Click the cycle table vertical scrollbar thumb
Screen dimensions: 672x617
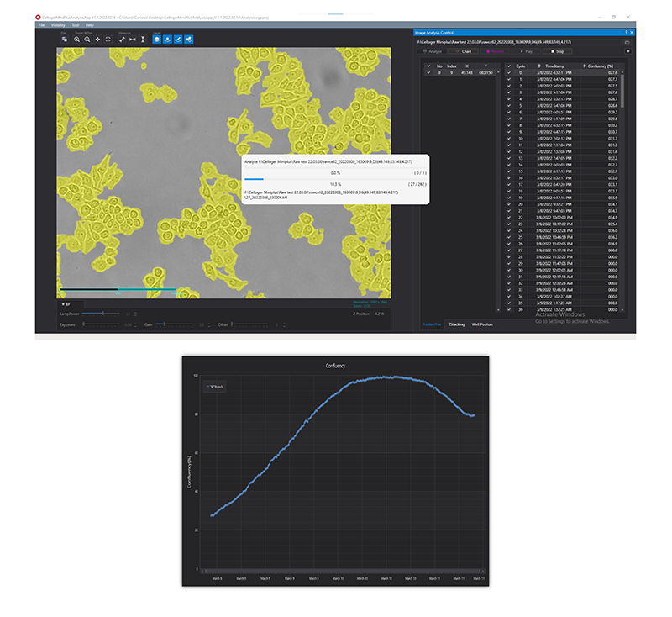(622, 90)
